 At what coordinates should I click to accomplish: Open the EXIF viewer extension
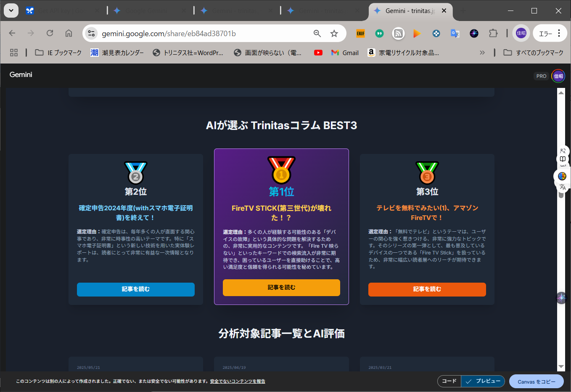click(360, 33)
